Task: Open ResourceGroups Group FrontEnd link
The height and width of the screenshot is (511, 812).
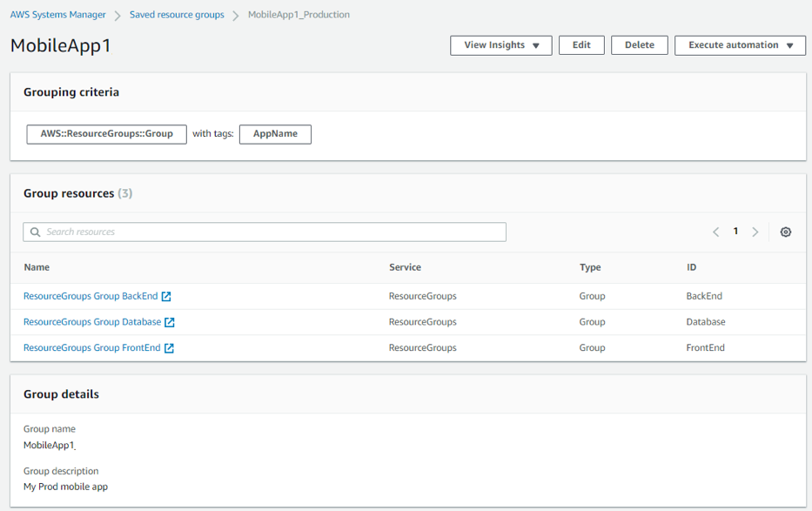Action: click(91, 348)
